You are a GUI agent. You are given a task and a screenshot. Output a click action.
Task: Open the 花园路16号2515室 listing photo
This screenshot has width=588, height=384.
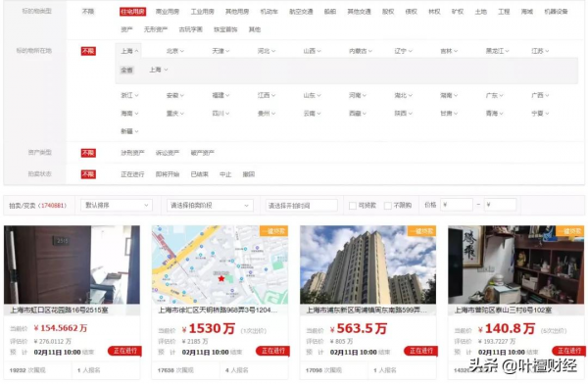coord(72,264)
